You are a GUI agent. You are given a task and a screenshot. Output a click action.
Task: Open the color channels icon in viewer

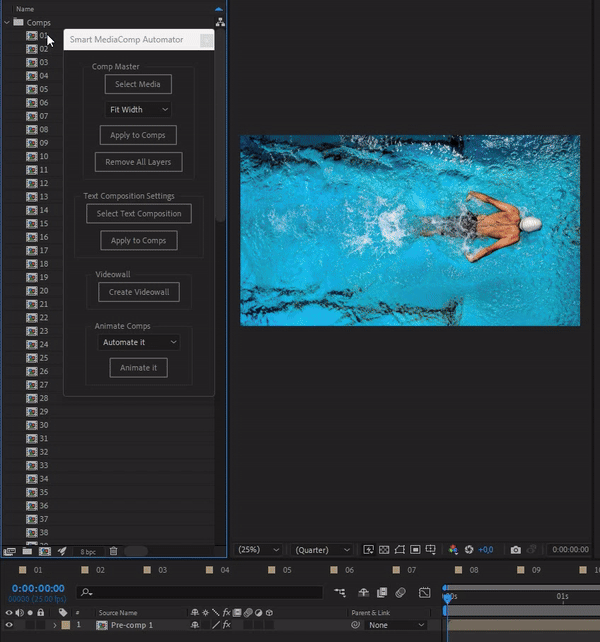click(x=453, y=550)
